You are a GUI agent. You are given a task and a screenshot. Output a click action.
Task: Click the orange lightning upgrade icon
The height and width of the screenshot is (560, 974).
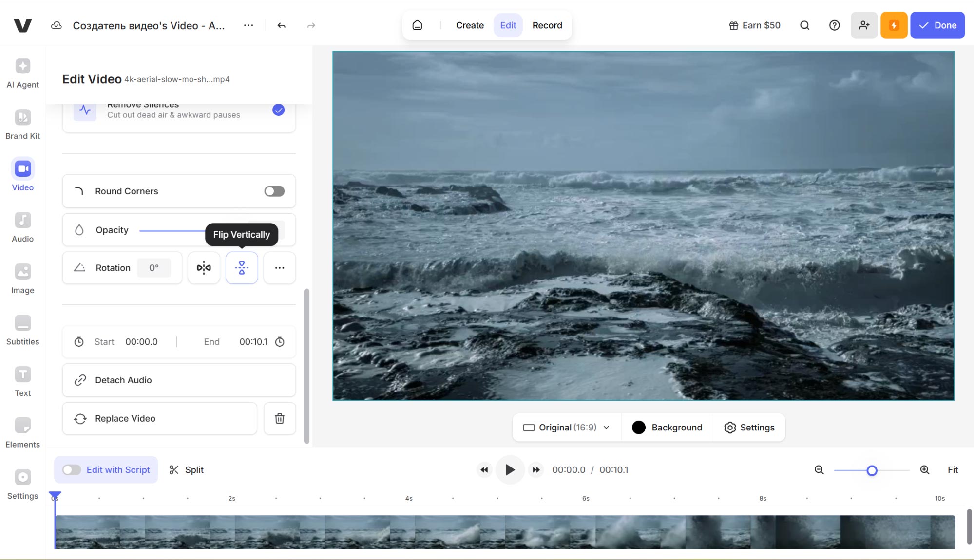pos(894,25)
